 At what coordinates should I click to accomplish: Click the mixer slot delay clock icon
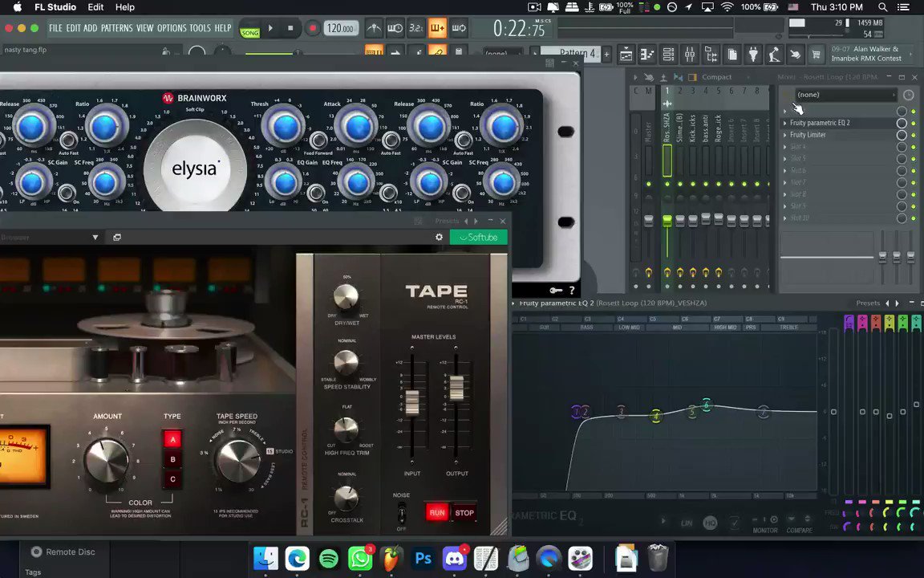pyautogui.click(x=908, y=95)
